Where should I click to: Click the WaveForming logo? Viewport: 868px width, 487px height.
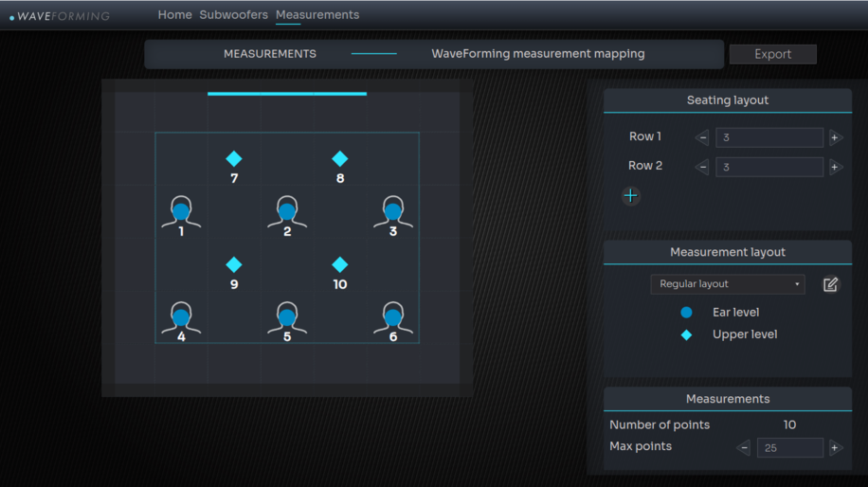61,16
